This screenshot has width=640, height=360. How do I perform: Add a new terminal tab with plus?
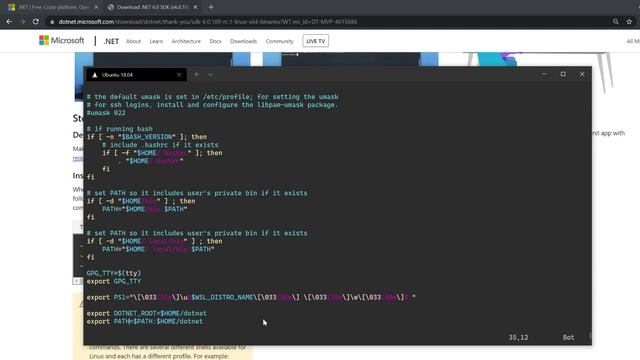[x=196, y=74]
